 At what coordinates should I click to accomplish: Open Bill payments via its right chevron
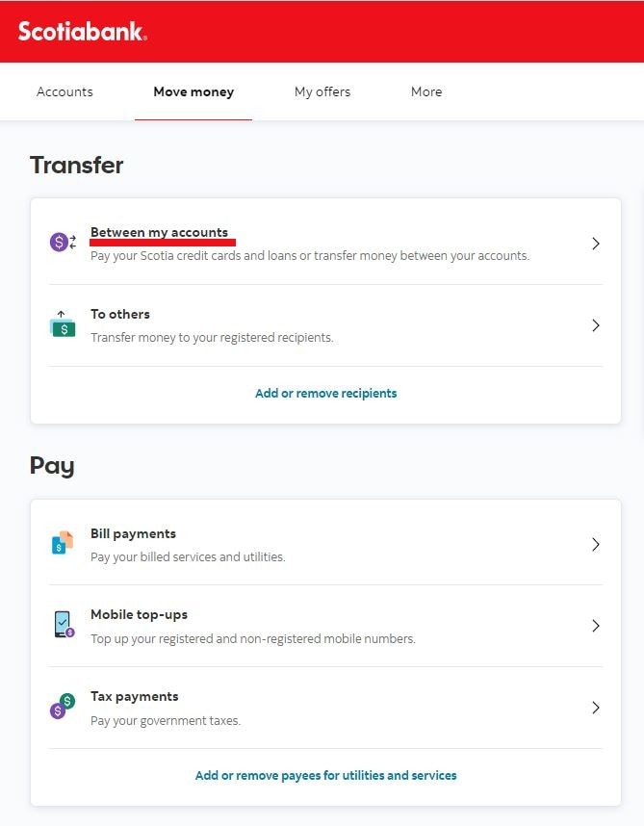coord(596,544)
